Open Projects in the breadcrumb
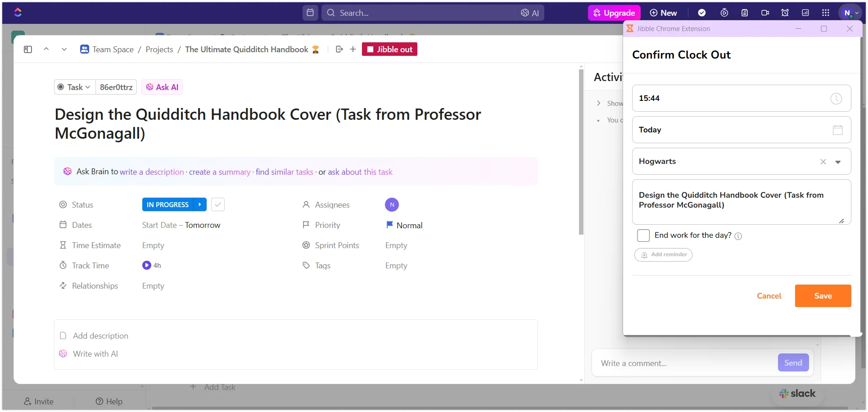This screenshot has width=868, height=412. [159, 50]
